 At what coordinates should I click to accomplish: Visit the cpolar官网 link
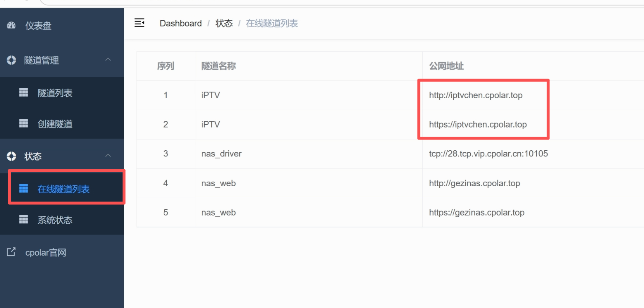click(x=62, y=252)
